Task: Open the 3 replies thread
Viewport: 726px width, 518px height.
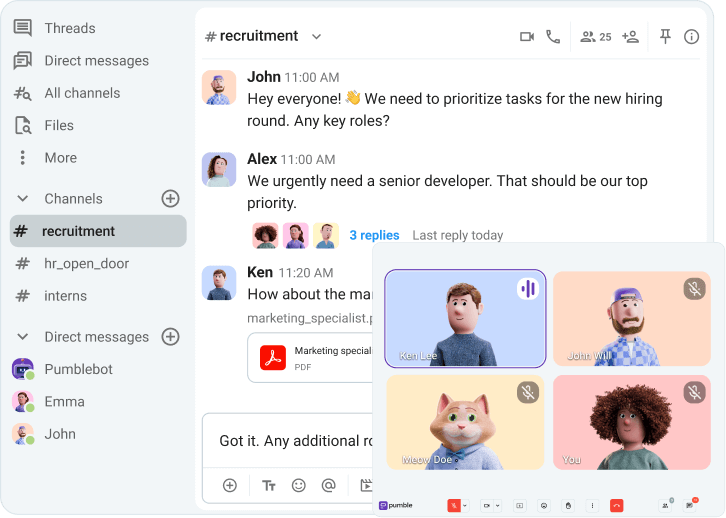Action: pyautogui.click(x=374, y=235)
